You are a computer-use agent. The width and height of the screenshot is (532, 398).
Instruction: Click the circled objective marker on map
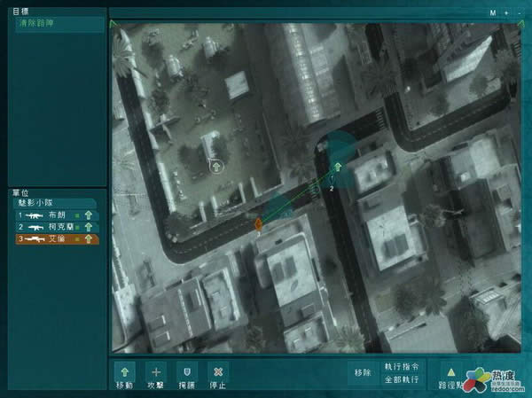[x=215, y=165]
